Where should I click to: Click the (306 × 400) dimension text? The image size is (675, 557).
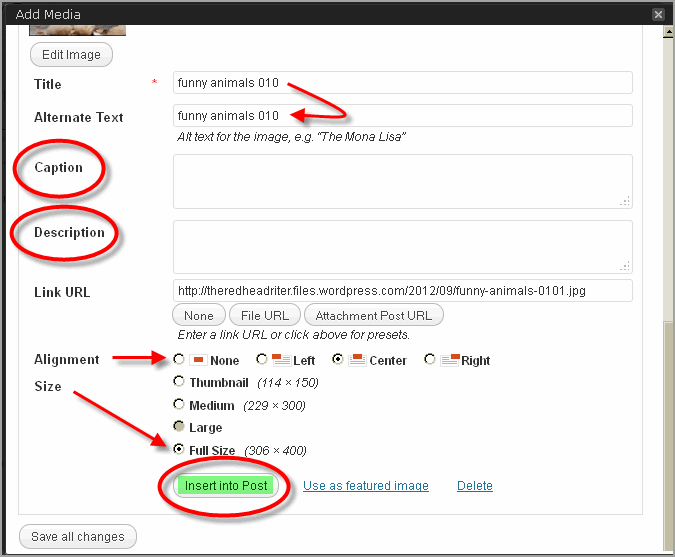click(x=276, y=451)
